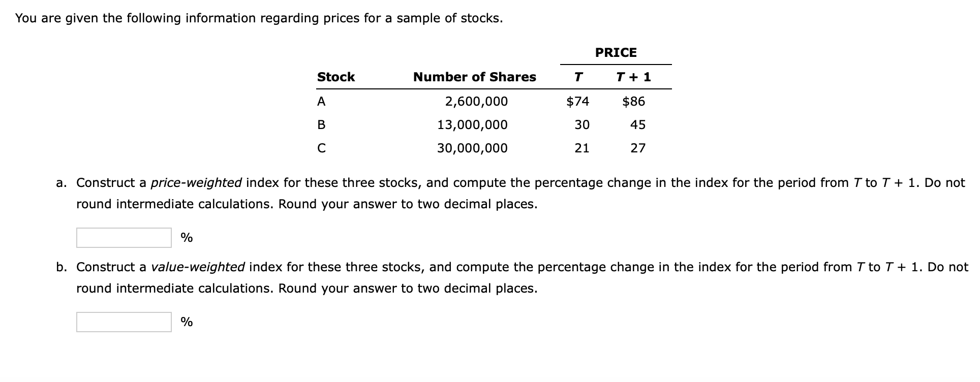980x382 pixels.
Task: Click the introductory sentence about stock prices
Action: [259, 18]
